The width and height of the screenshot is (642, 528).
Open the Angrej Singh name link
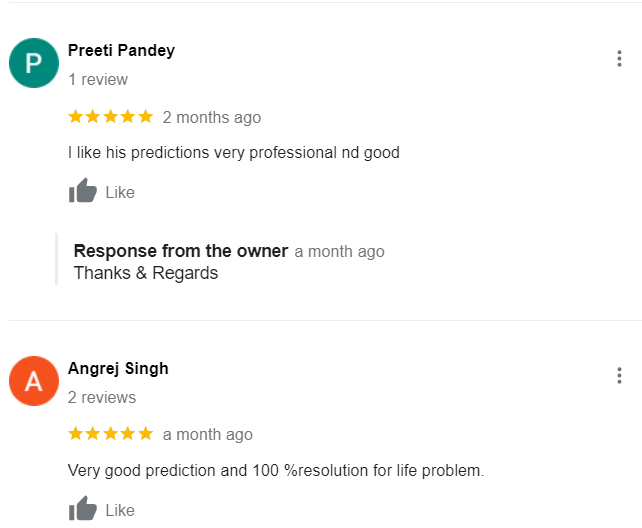coord(118,369)
